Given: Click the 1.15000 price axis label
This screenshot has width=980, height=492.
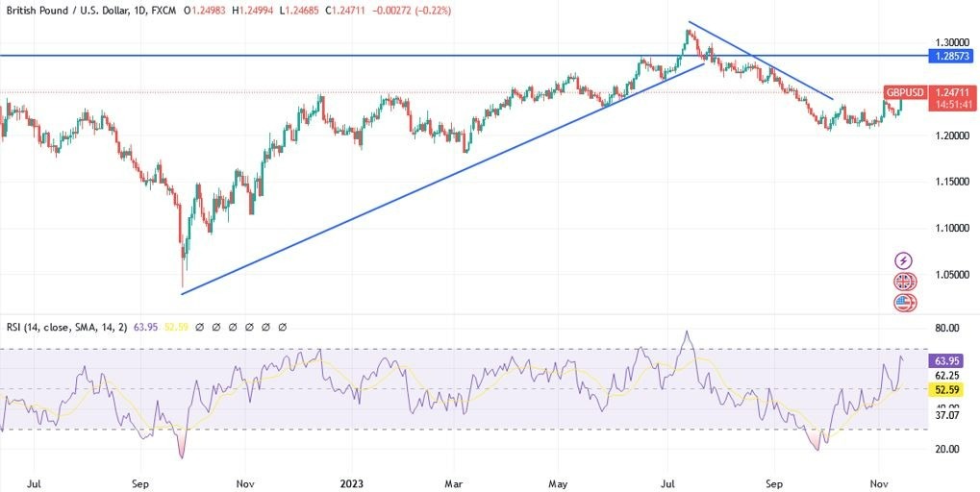Looking at the screenshot, I should click(x=952, y=182).
